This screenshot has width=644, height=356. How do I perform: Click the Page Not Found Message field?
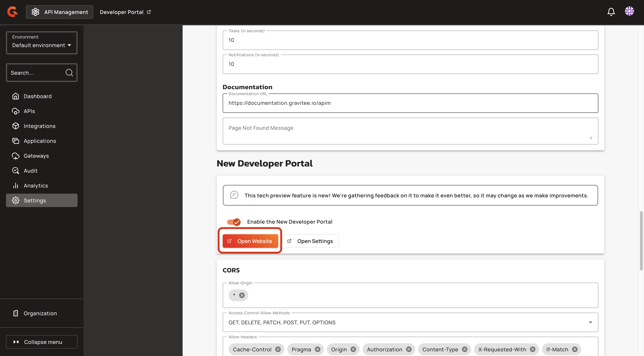[410, 131]
